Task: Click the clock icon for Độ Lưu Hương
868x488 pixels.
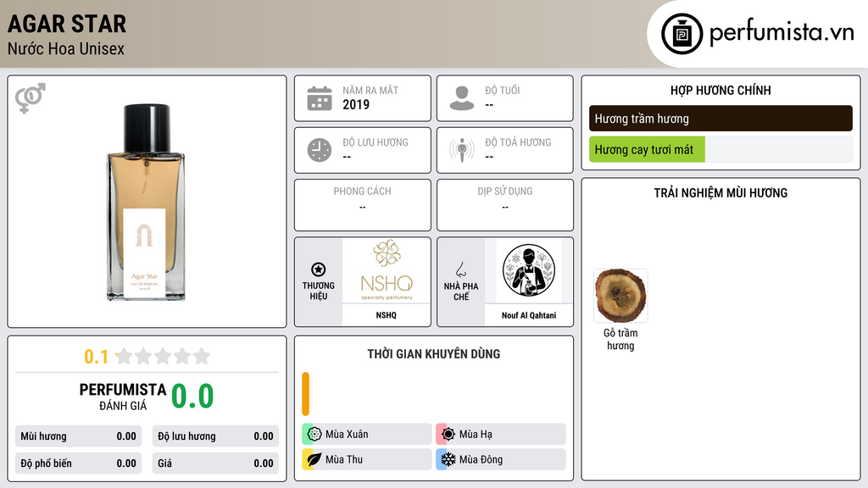Action: tap(320, 150)
